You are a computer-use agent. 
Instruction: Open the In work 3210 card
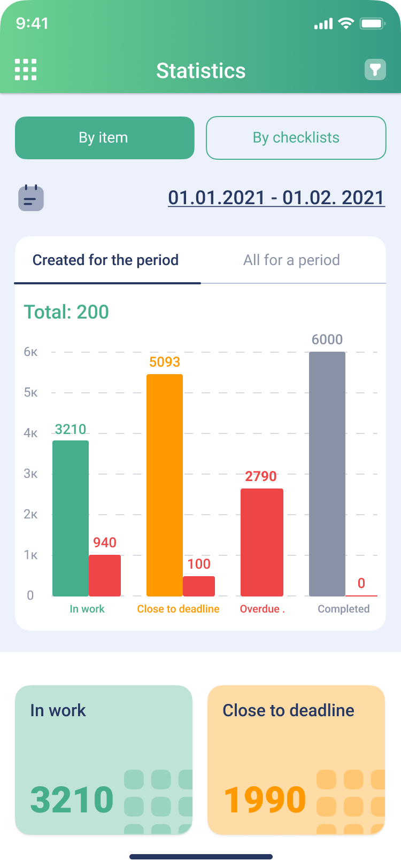104,759
